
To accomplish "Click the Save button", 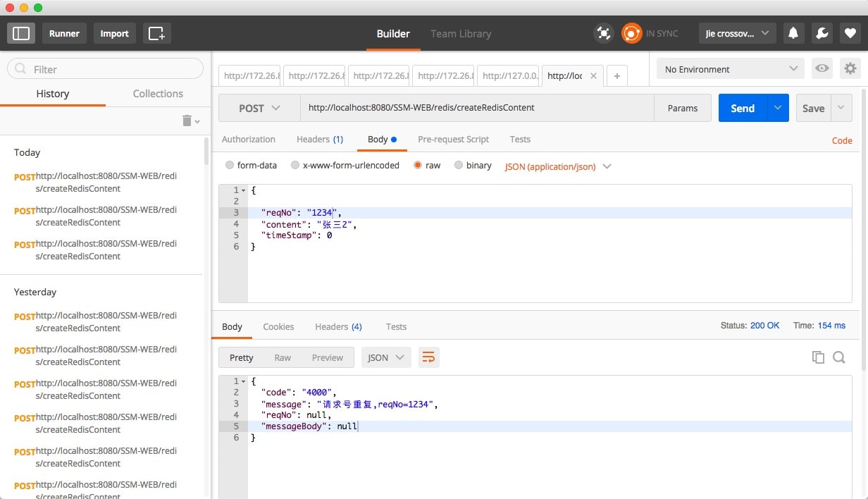I will (813, 108).
